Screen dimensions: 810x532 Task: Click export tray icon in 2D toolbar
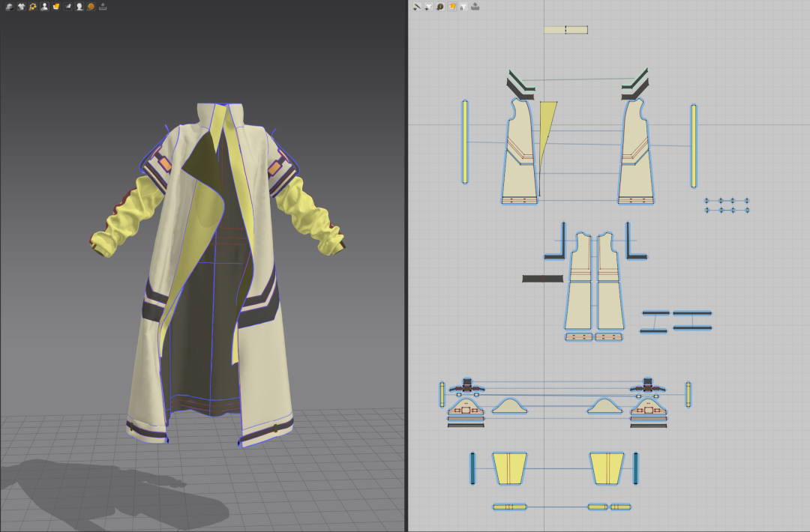pyautogui.click(x=475, y=7)
